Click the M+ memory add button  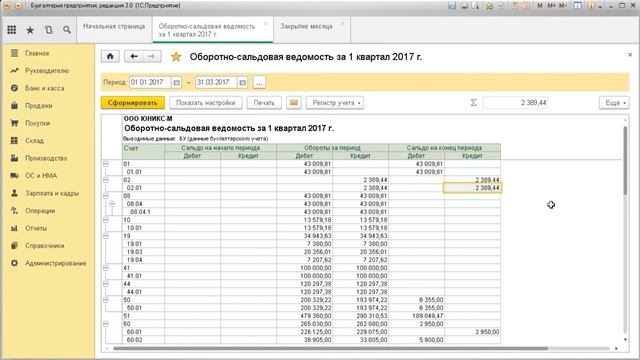(x=551, y=6)
